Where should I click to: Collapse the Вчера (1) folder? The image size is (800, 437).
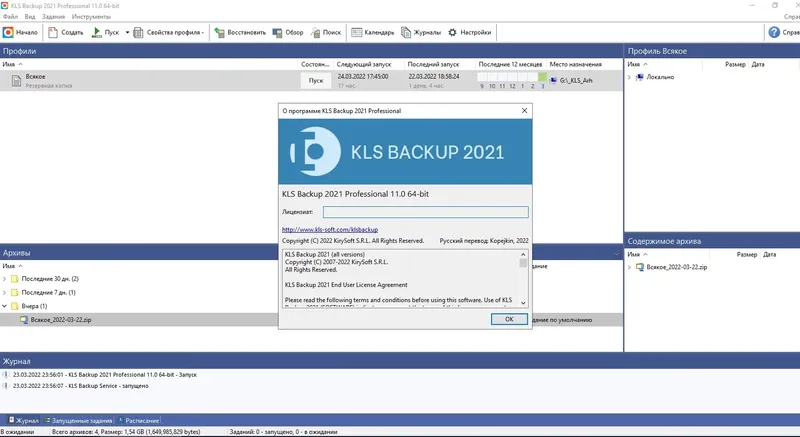pyautogui.click(x=5, y=306)
